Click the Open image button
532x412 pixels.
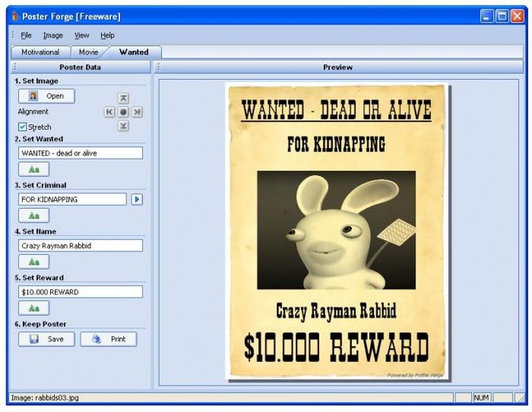[x=46, y=96]
